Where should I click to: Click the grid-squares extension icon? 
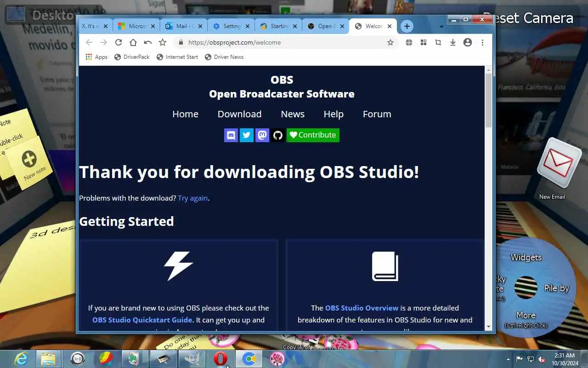[424, 42]
